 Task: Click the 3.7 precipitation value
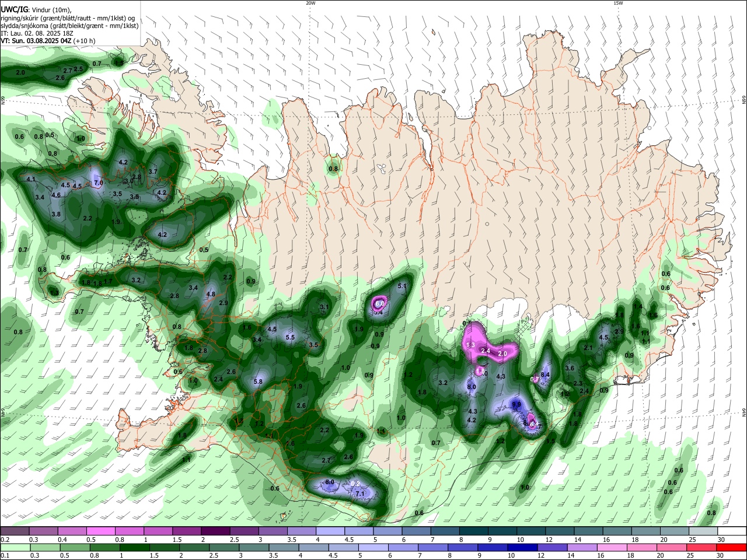[153, 171]
